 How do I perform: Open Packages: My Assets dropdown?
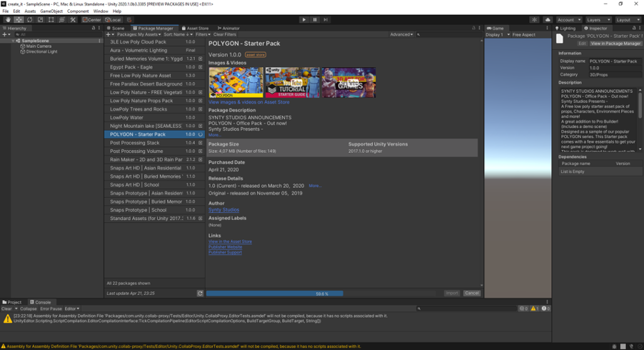coord(139,34)
